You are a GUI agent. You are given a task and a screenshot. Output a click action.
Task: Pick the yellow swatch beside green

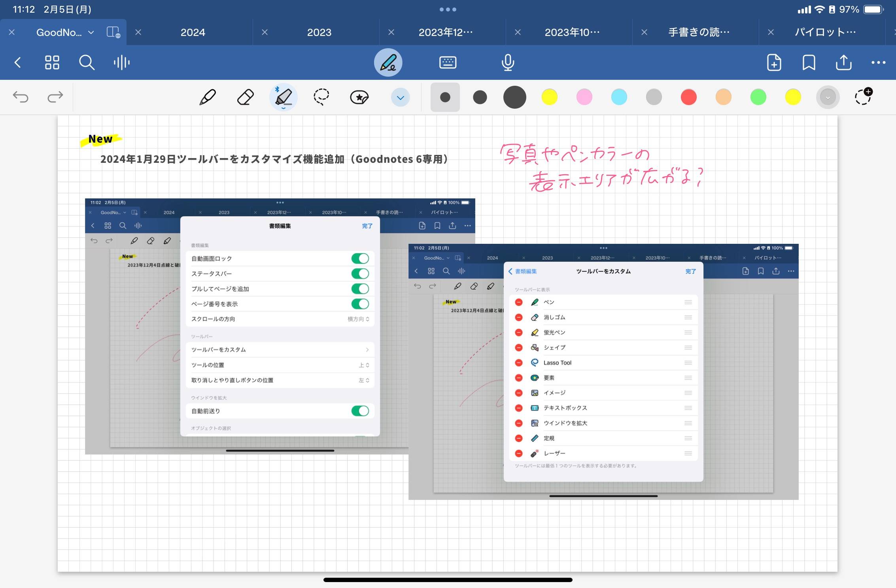[793, 97]
